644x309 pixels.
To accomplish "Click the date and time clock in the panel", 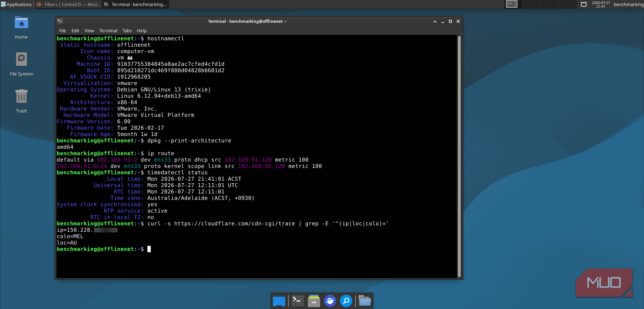I will 601,4.
